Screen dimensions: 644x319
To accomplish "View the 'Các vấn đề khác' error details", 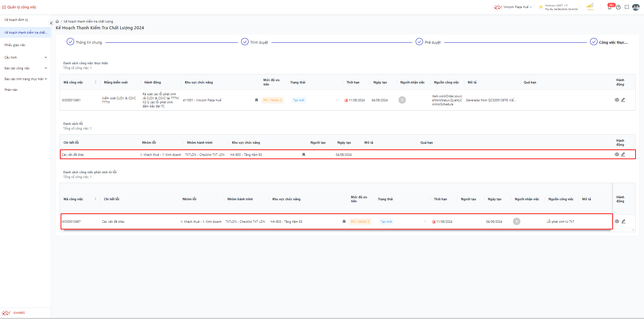I will [617, 154].
